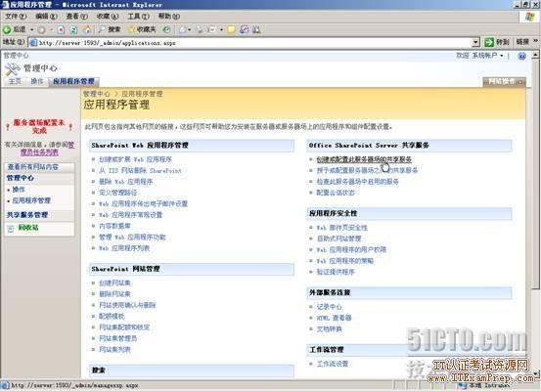The image size is (541, 392).
Task: Open the Web 应用程序列表 link
Action: (124, 248)
